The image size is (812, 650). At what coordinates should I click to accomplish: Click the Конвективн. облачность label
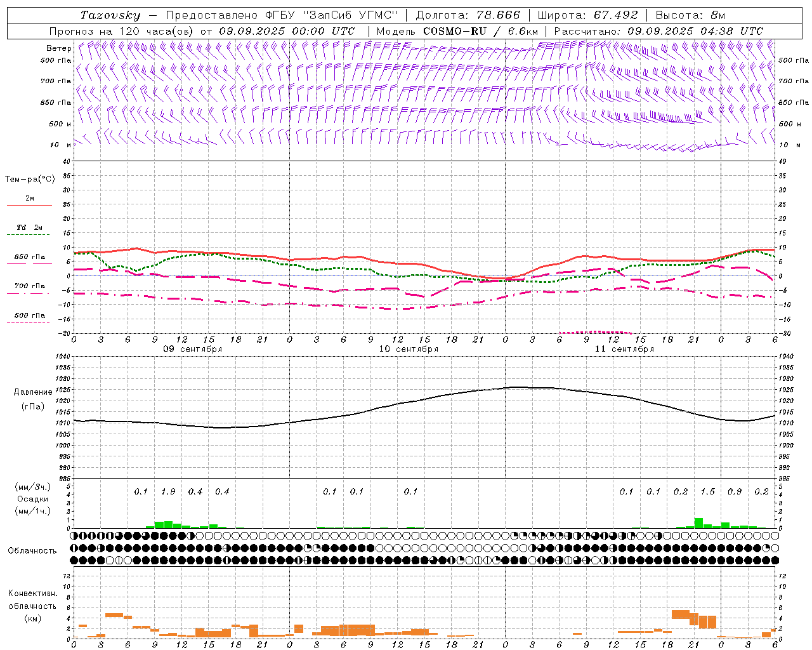(32, 600)
